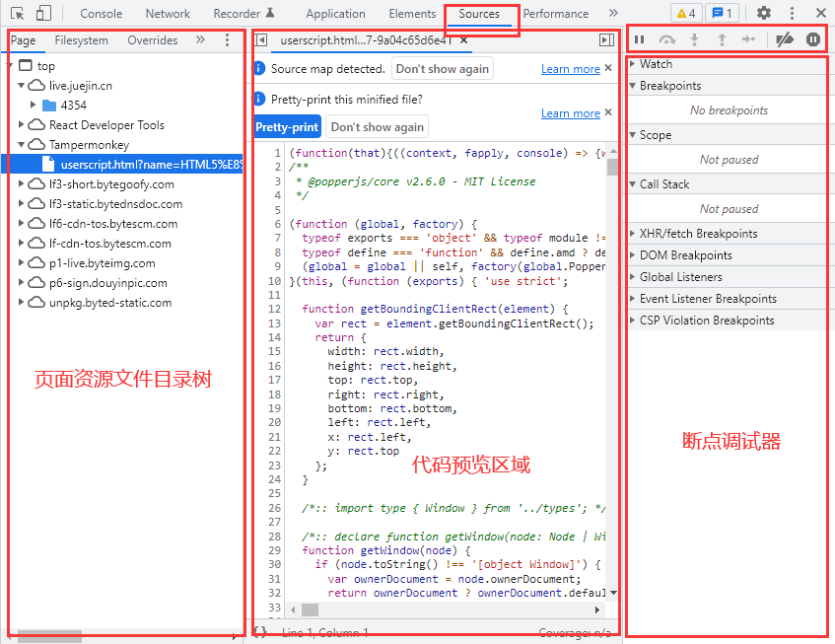Open Learn more link for pretty-print
Viewport: 835px width, 644px height.
(571, 113)
